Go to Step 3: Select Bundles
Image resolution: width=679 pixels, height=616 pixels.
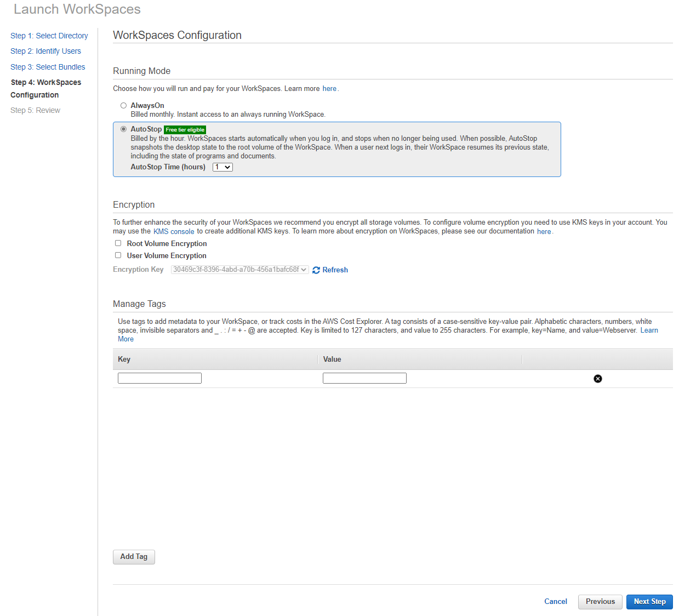click(x=48, y=67)
